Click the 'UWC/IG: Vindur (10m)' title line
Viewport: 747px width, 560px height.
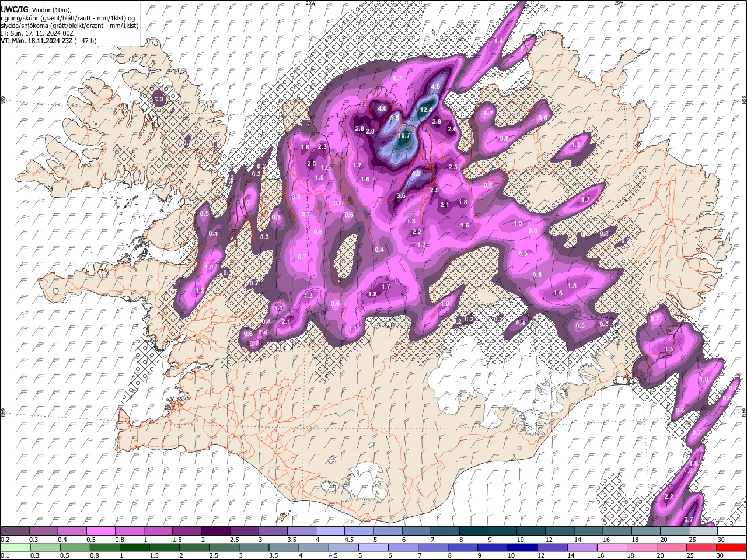click(x=36, y=9)
